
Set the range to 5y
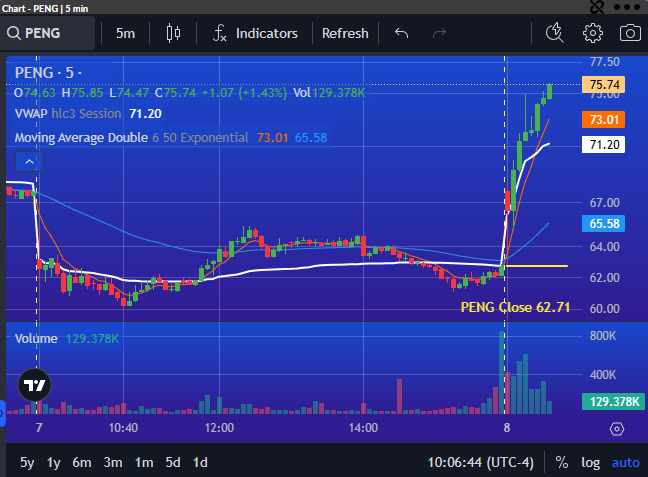point(27,462)
